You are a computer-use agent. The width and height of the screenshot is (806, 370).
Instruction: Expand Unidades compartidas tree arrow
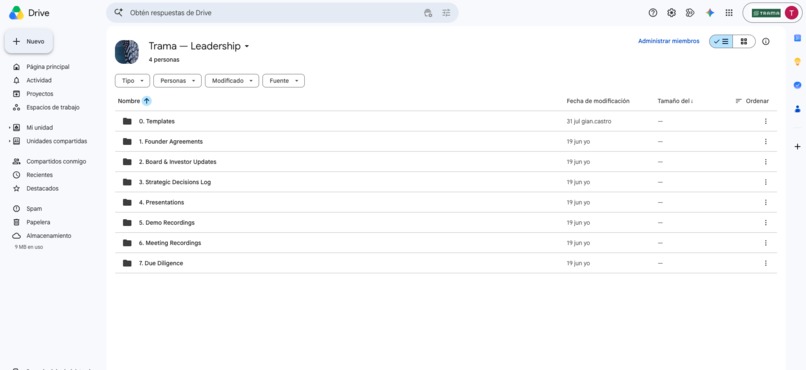[10, 141]
